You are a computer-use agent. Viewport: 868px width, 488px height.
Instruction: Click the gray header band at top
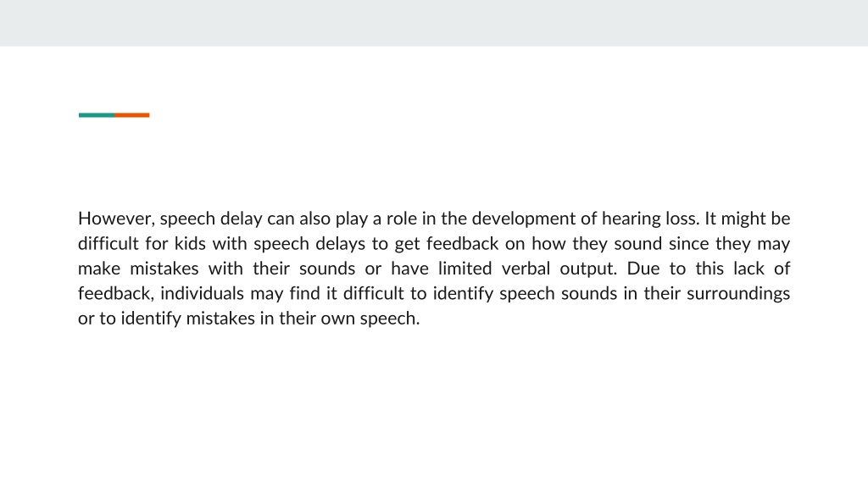[x=434, y=23]
